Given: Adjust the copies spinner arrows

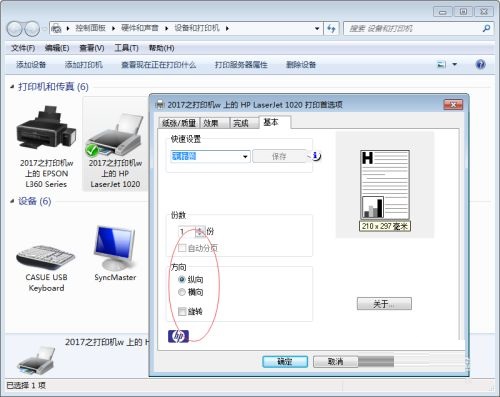Looking at the screenshot, I should [x=200, y=231].
